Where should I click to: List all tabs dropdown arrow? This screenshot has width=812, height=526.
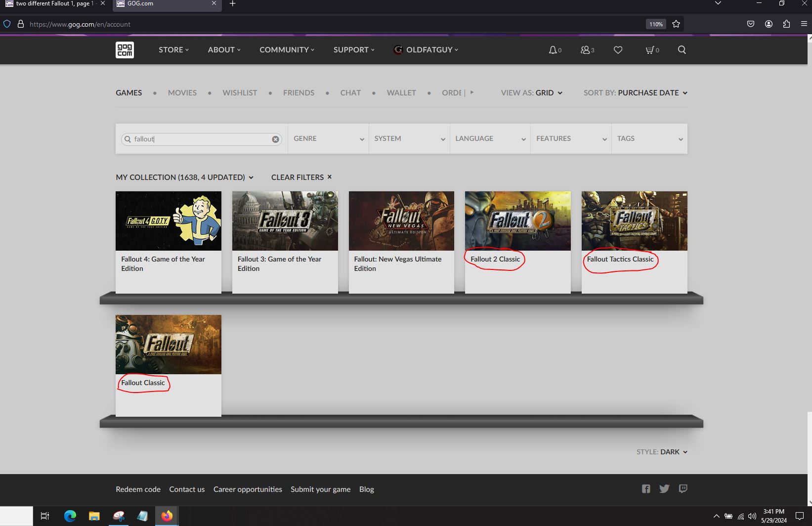(x=718, y=3)
